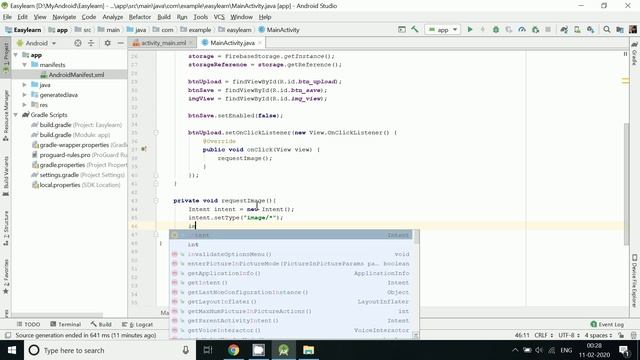This screenshot has height=360, width=640.
Task: Choose 'int' from the completion popup
Action: click(291, 244)
